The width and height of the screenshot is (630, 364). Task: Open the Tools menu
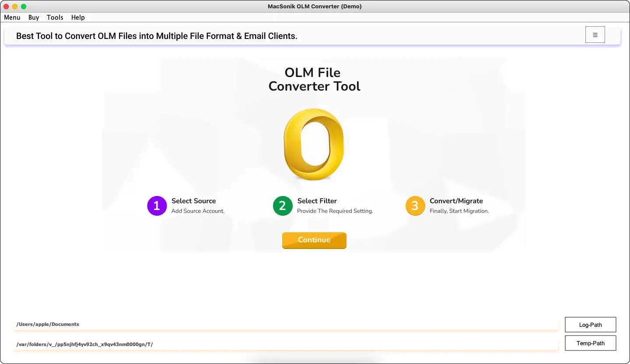pos(55,17)
